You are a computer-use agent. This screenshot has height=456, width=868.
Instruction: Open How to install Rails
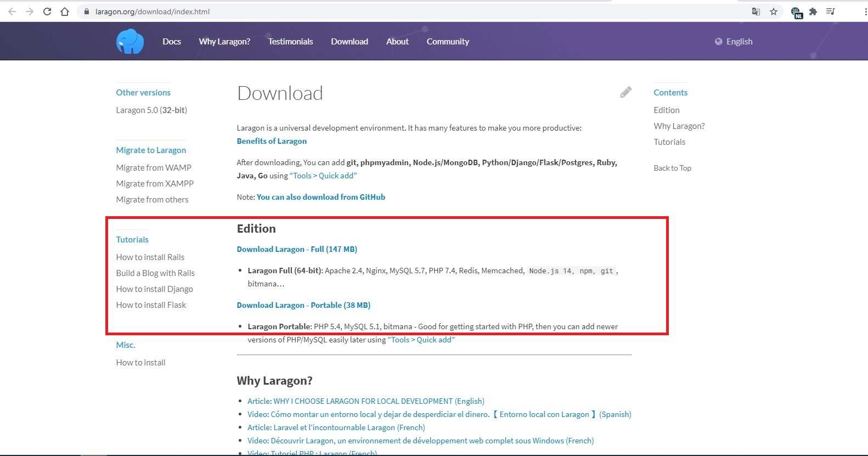(x=150, y=257)
